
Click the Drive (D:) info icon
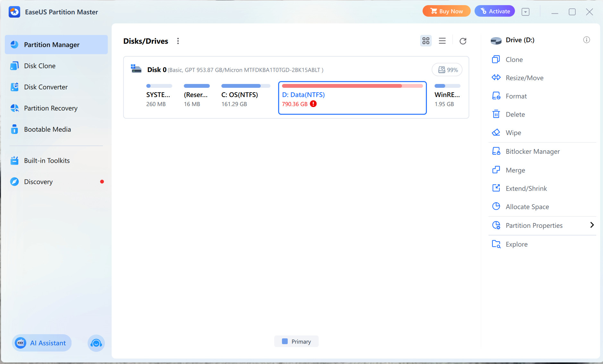(x=587, y=40)
